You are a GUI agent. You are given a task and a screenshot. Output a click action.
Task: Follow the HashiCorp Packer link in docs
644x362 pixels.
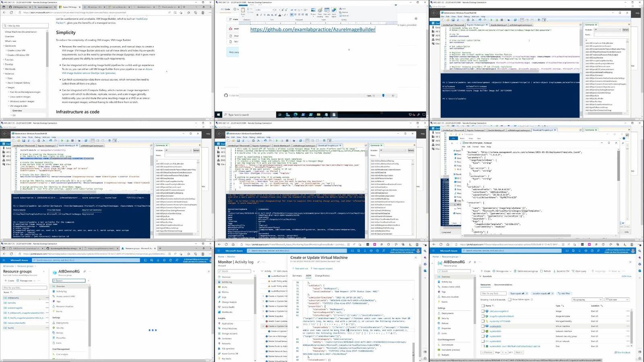pos(142,19)
